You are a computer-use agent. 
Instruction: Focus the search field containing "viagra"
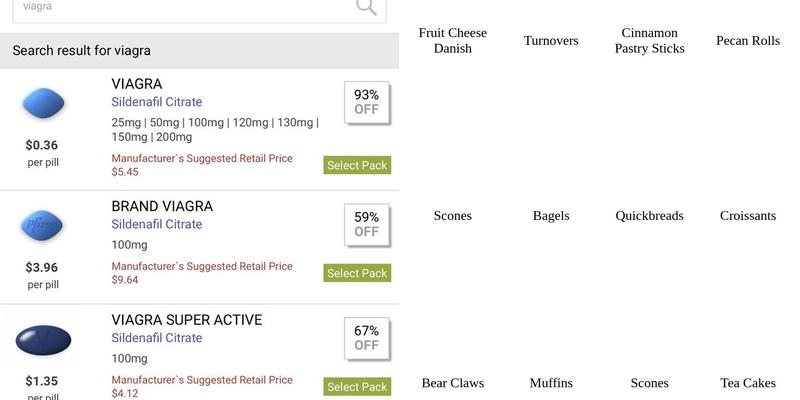[x=180, y=7]
